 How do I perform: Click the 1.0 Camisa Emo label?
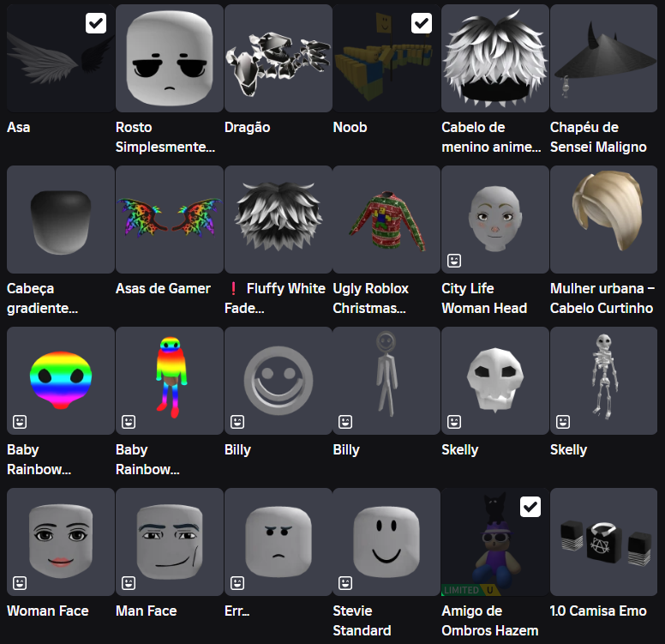[x=598, y=611]
